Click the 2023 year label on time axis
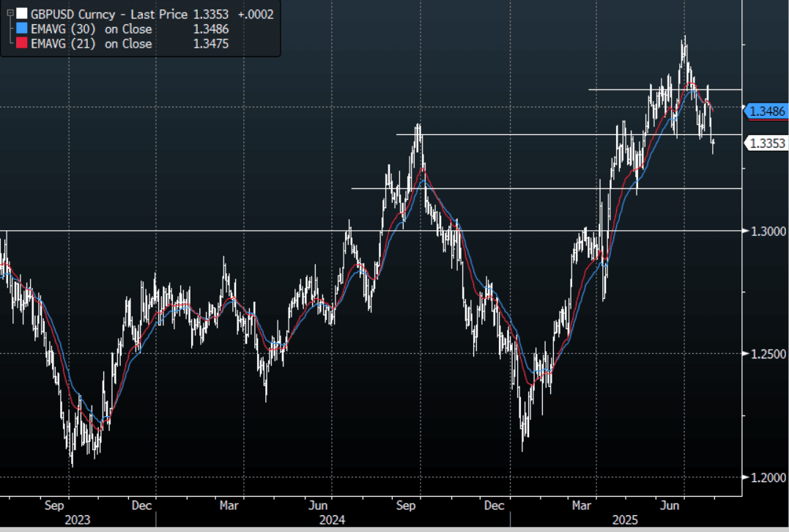This screenshot has width=789, height=532. click(x=77, y=520)
